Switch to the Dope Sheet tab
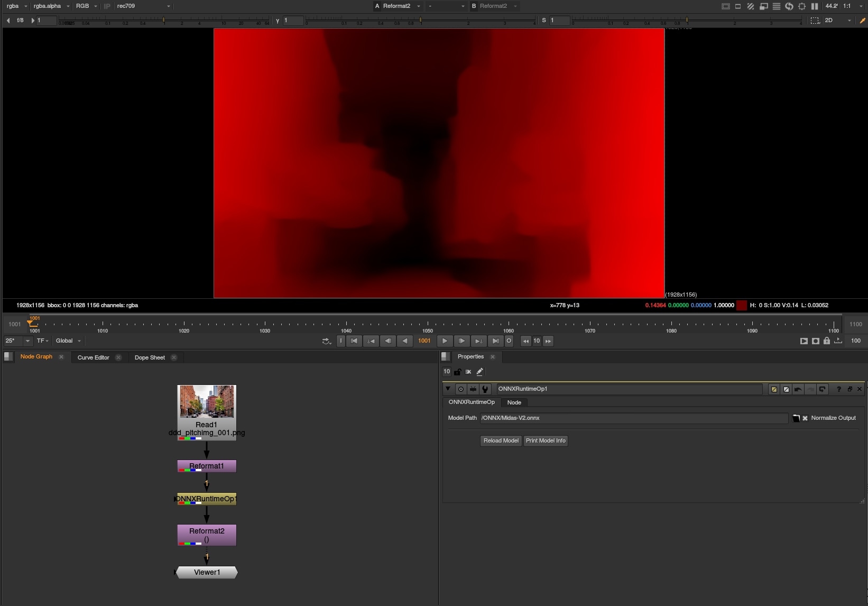 coord(150,357)
